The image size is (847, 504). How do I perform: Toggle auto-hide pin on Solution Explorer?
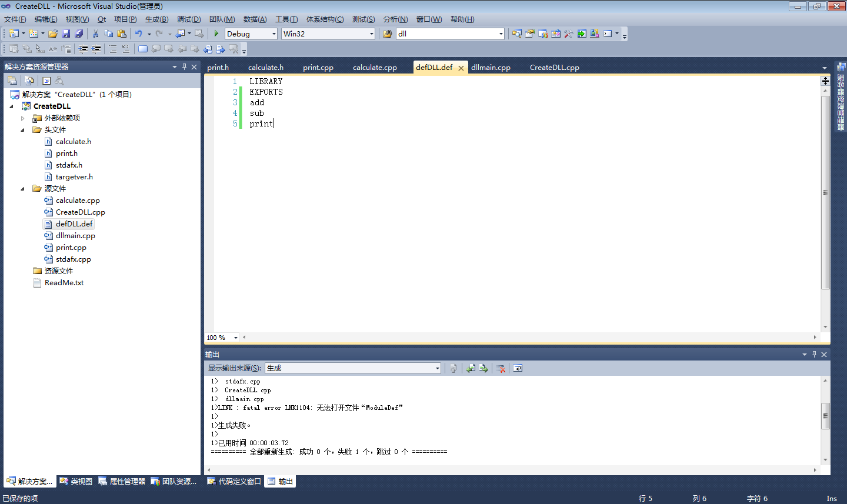tap(184, 66)
